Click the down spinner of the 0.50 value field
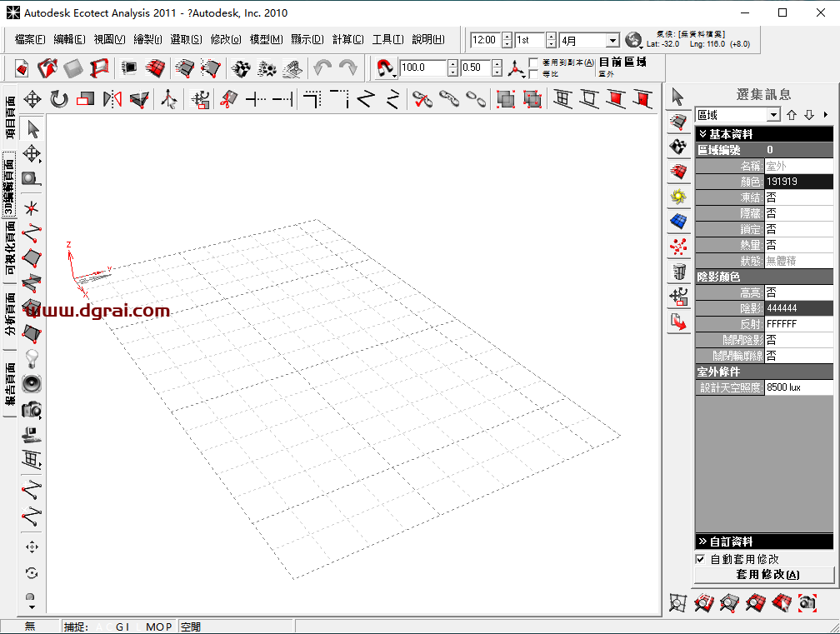The width and height of the screenshot is (840, 634). [497, 72]
